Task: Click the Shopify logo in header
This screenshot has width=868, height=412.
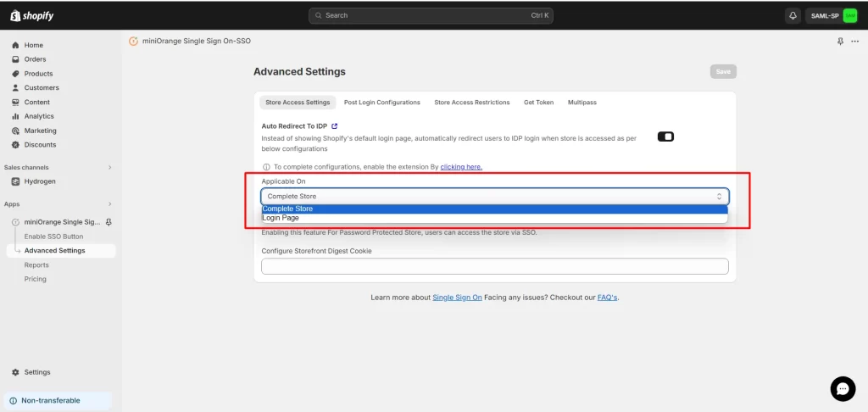Action: tap(33, 15)
